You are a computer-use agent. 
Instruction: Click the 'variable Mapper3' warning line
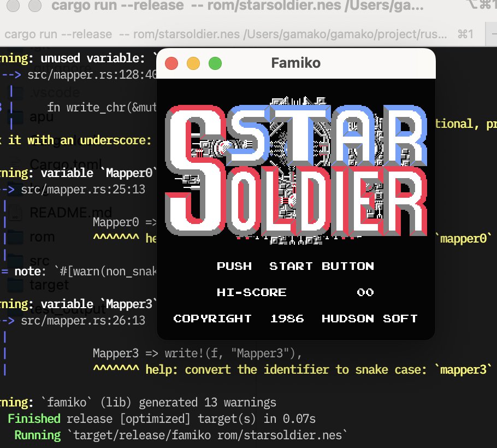[x=78, y=304]
